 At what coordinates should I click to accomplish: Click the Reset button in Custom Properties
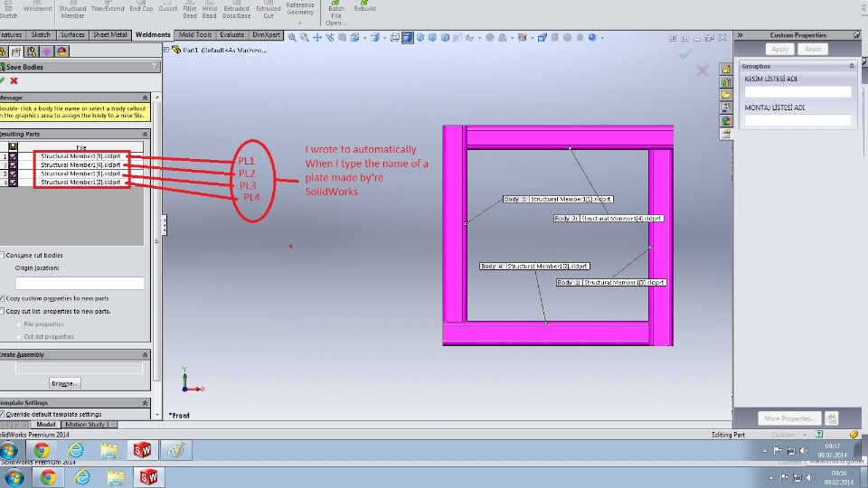click(813, 49)
